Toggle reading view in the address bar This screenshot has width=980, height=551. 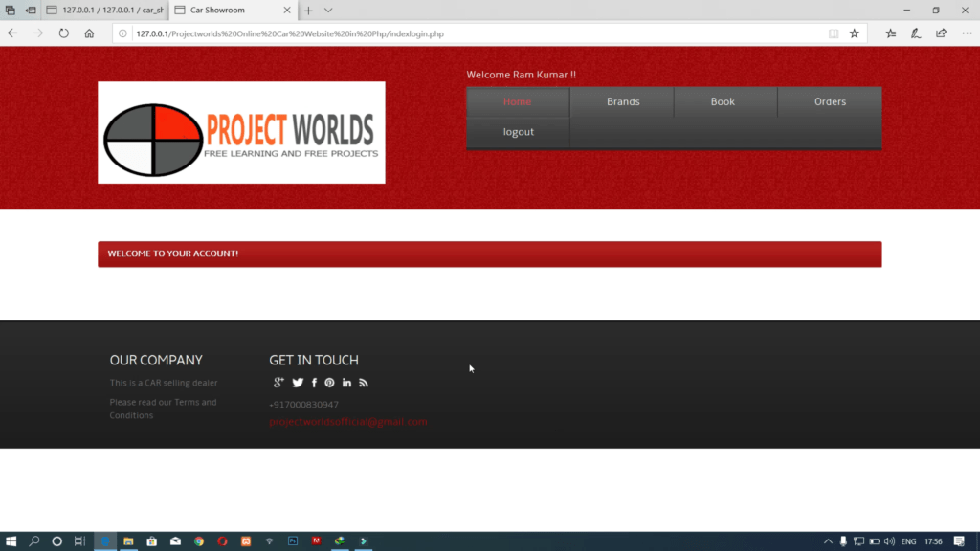pyautogui.click(x=834, y=33)
